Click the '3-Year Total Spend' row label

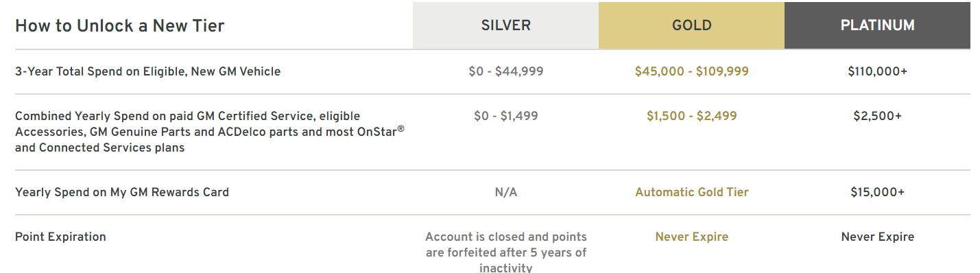click(147, 71)
